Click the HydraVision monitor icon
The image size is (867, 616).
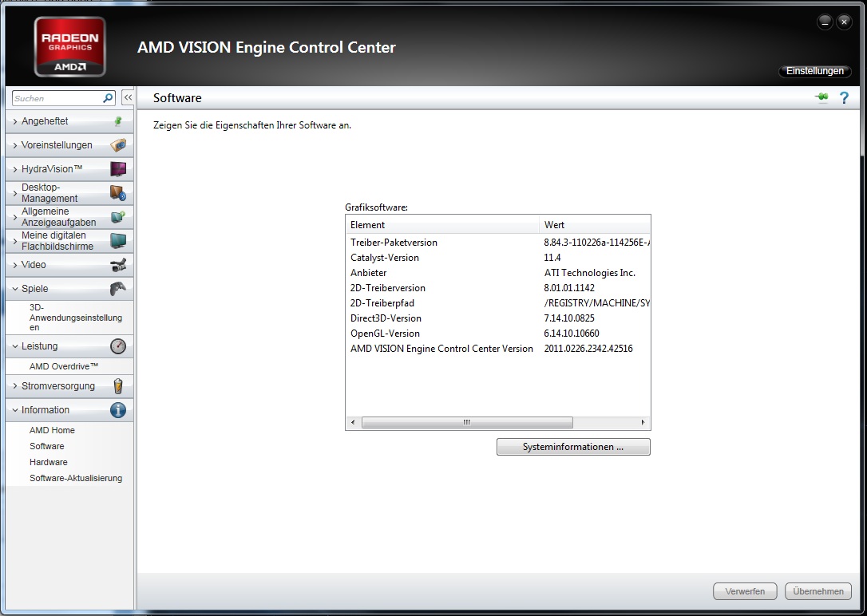[118, 169]
